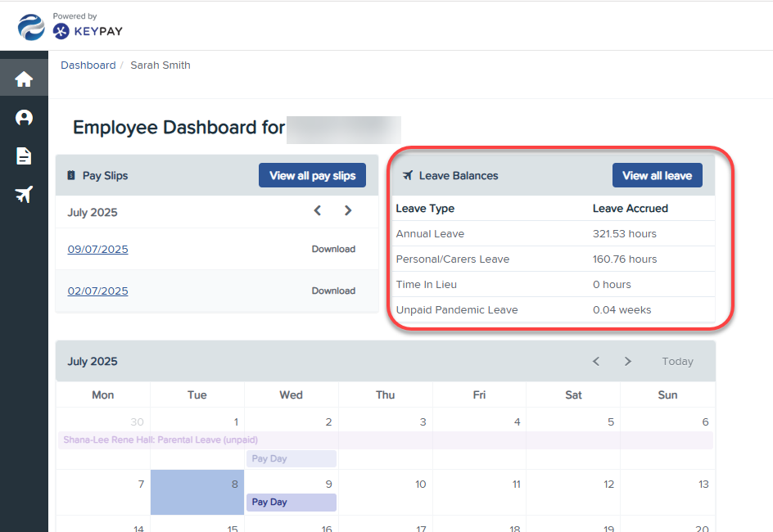The height and width of the screenshot is (532, 773).
Task: Click the View all pay slips button
Action: click(312, 176)
